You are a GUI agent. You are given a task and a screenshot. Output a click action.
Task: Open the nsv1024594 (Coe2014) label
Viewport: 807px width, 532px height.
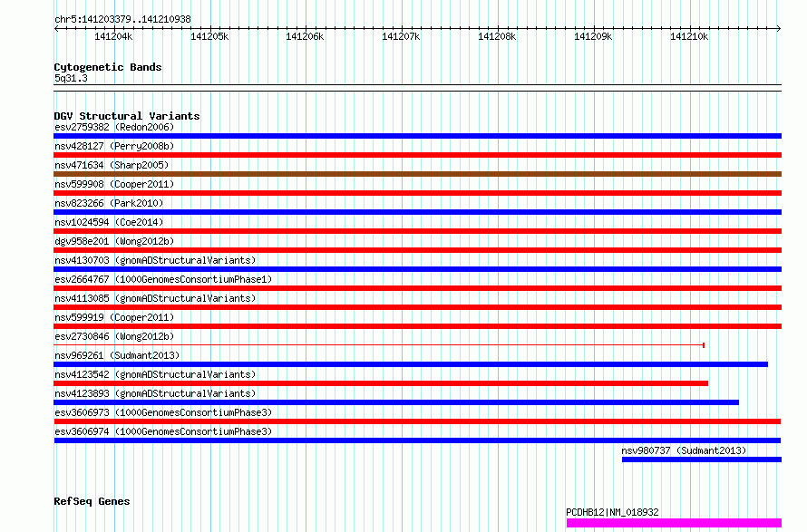109,222
